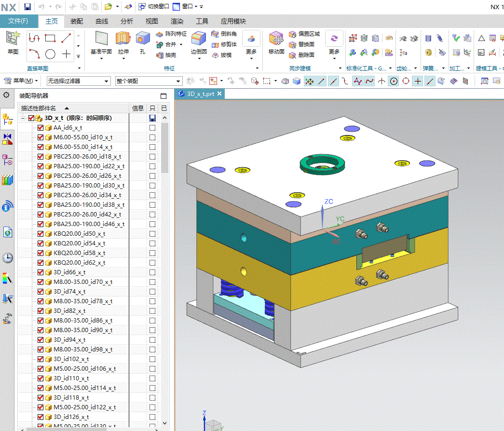Click the Replace Face (替换面) icon
Image resolution: width=504 pixels, height=431 pixels.
pyautogui.click(x=292, y=45)
